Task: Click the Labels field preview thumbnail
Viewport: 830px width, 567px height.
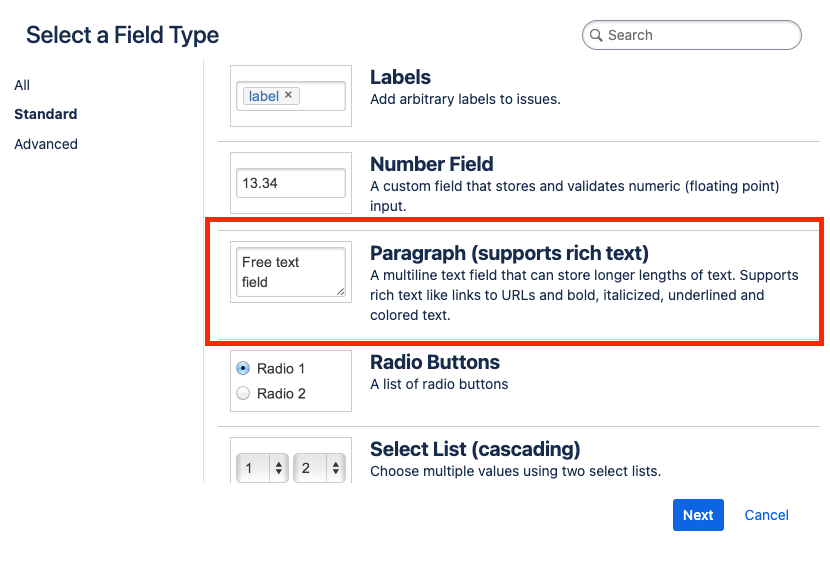Action: 291,96
